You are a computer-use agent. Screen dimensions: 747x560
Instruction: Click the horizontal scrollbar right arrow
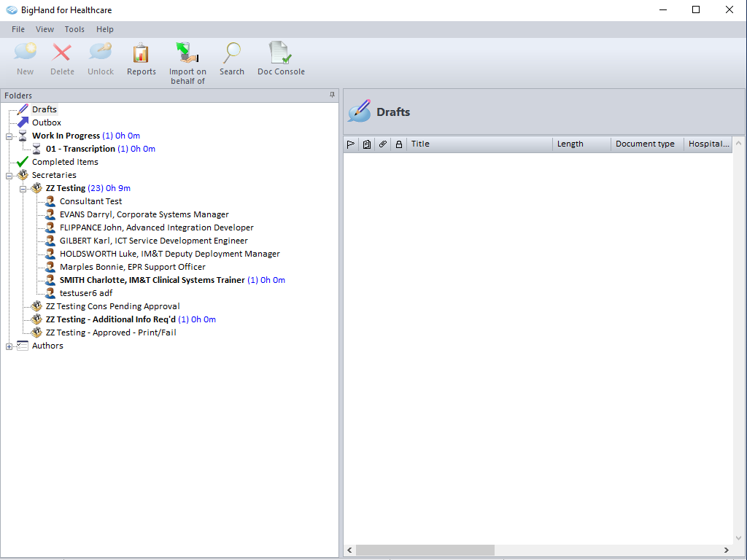click(727, 550)
